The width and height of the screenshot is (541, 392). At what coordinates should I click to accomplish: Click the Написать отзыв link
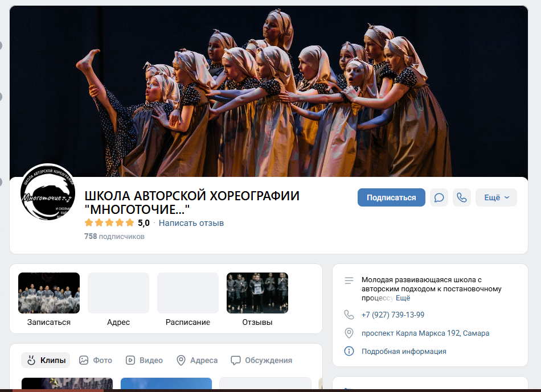[x=191, y=223]
